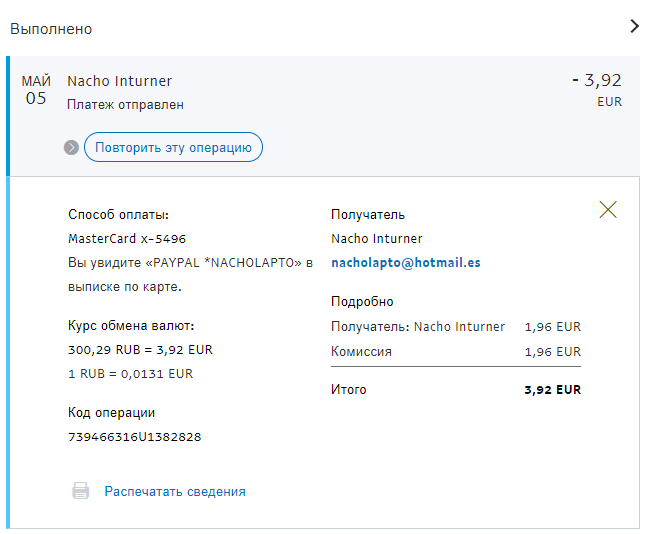The image size is (646, 534).
Task: Close the transaction details panel with the X
Action: [608, 209]
